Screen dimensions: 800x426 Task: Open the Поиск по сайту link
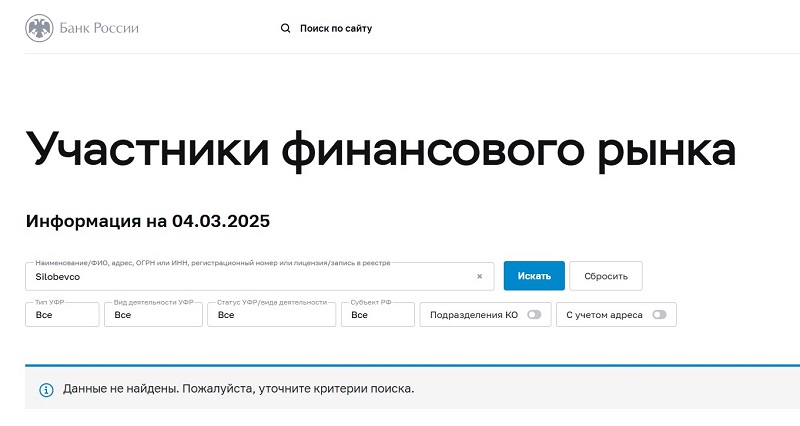(336, 29)
